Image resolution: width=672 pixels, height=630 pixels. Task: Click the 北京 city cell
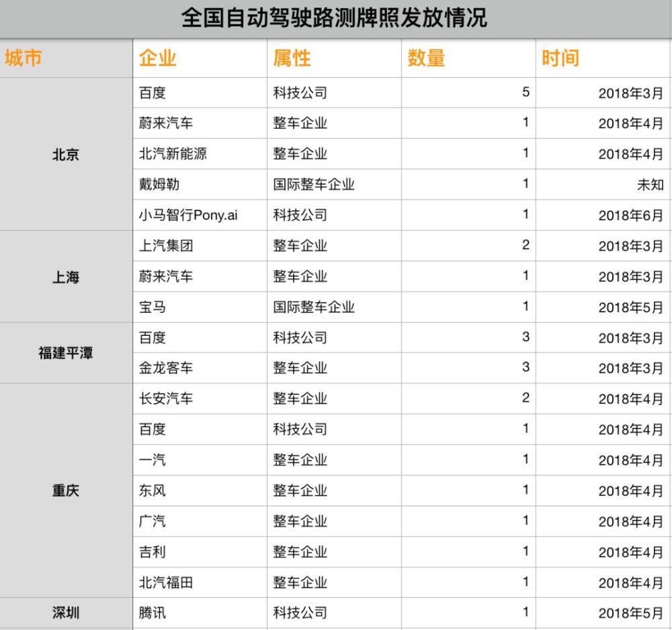tap(66, 154)
